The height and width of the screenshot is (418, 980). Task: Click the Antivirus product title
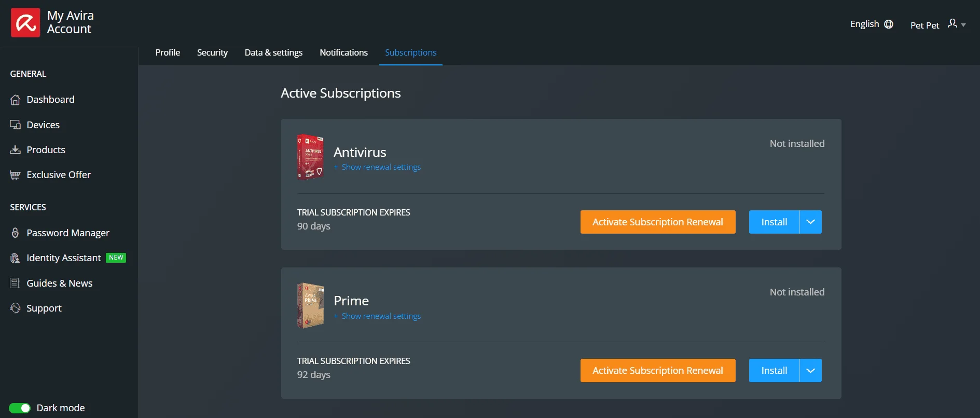[x=360, y=152]
